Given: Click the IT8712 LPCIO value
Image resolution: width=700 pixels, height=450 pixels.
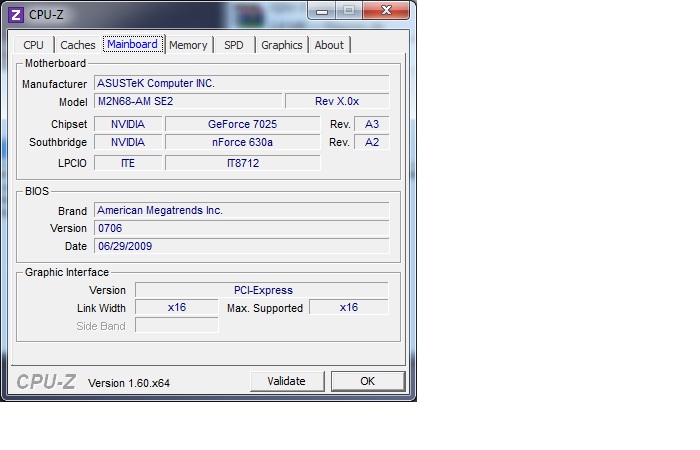Looking at the screenshot, I should tap(242, 163).
